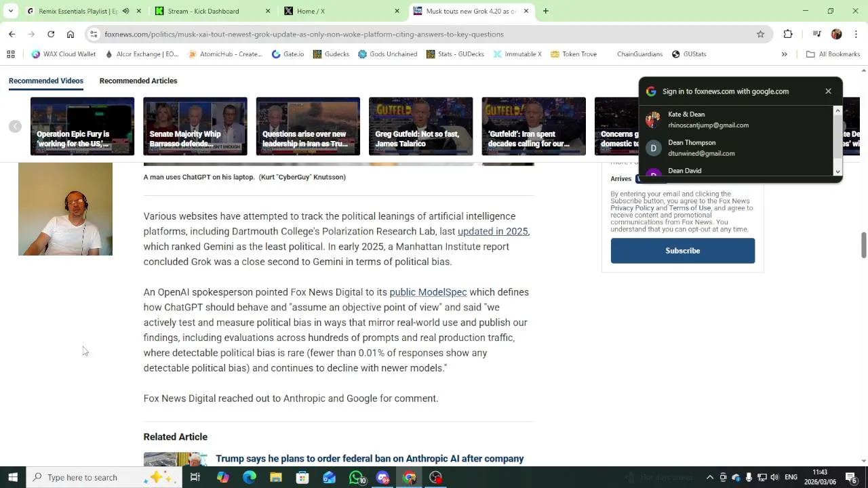
Task: Open the WAX Cloud Wallet bookmark
Action: pos(64,54)
